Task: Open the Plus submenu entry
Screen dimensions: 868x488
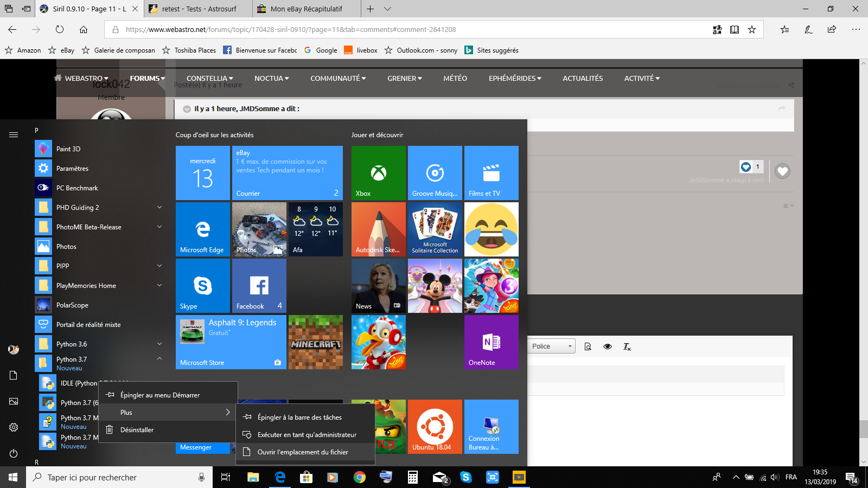Action: coord(168,413)
